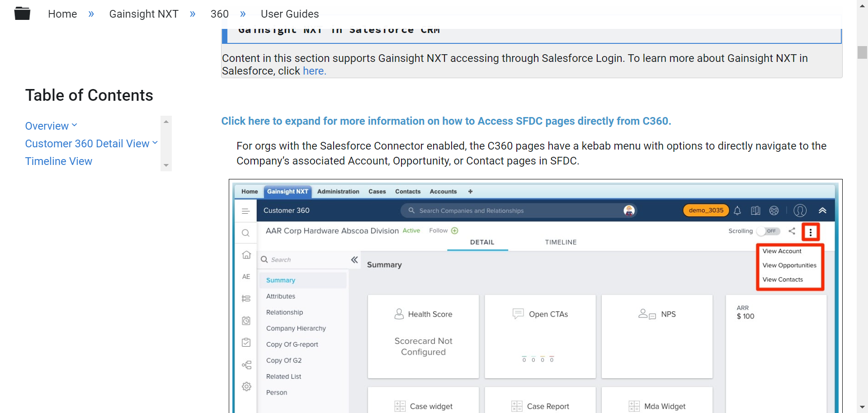The image size is (868, 413).
Task: Select Company Hierarchy in section list
Action: 296,329
